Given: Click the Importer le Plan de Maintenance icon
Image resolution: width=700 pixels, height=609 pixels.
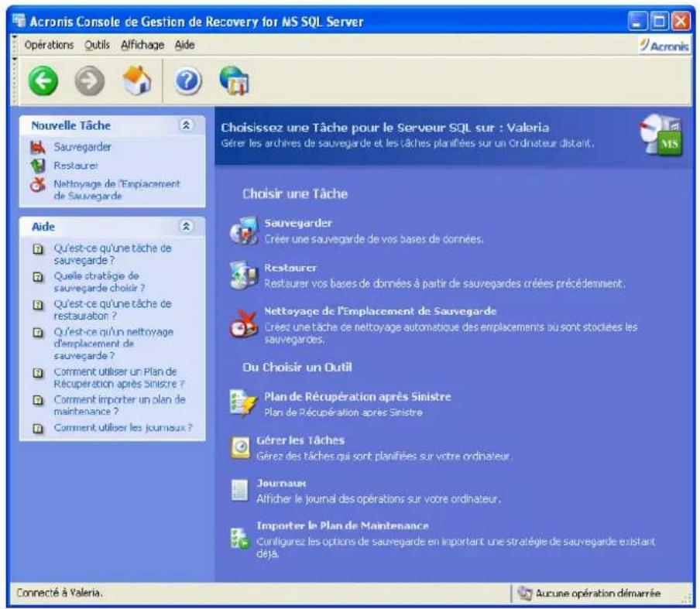Looking at the screenshot, I should (x=240, y=538).
